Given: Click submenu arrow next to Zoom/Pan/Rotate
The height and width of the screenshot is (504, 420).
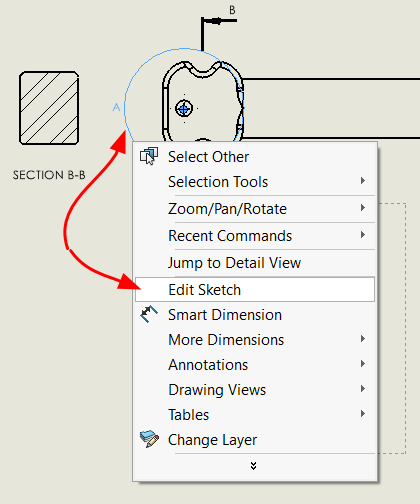Looking at the screenshot, I should coord(363,208).
